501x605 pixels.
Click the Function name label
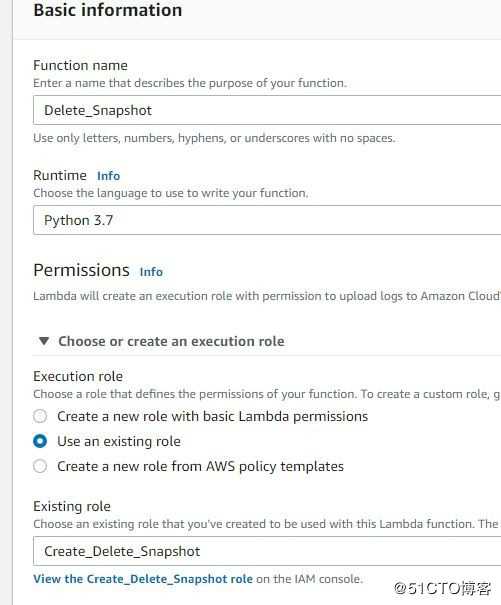click(x=80, y=65)
